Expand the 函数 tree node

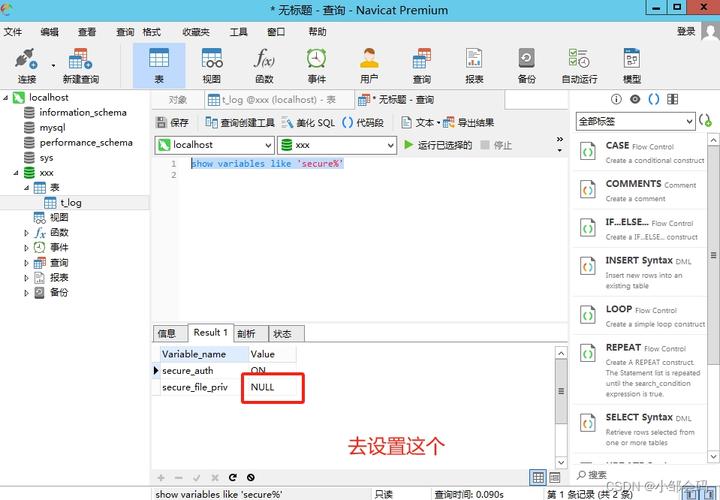click(26, 233)
